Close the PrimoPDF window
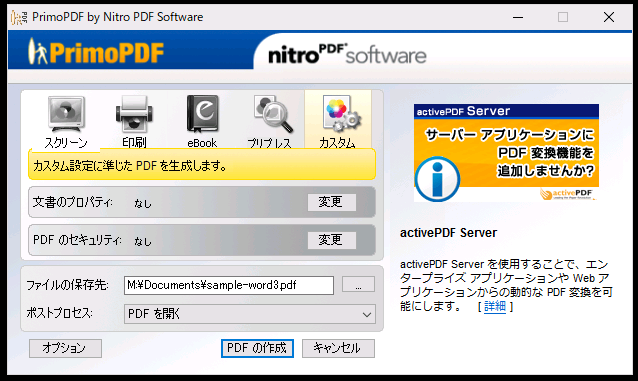638x381 pixels. [x=609, y=17]
